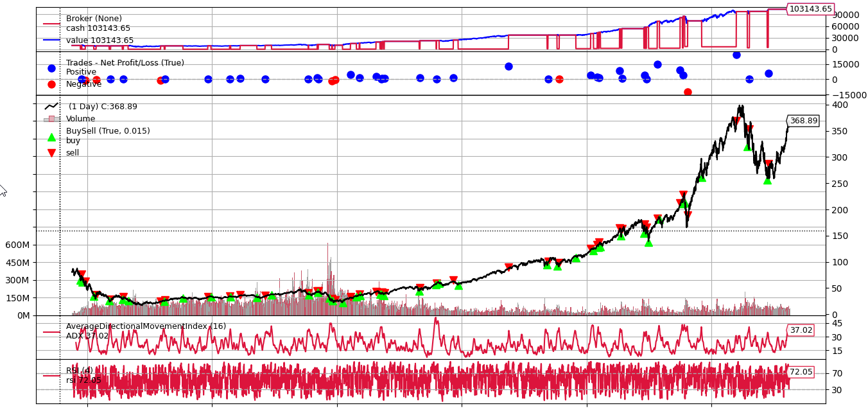The height and width of the screenshot is (415, 868).
Task: Click the green buy triangle legend icon
Action: pyautogui.click(x=51, y=137)
